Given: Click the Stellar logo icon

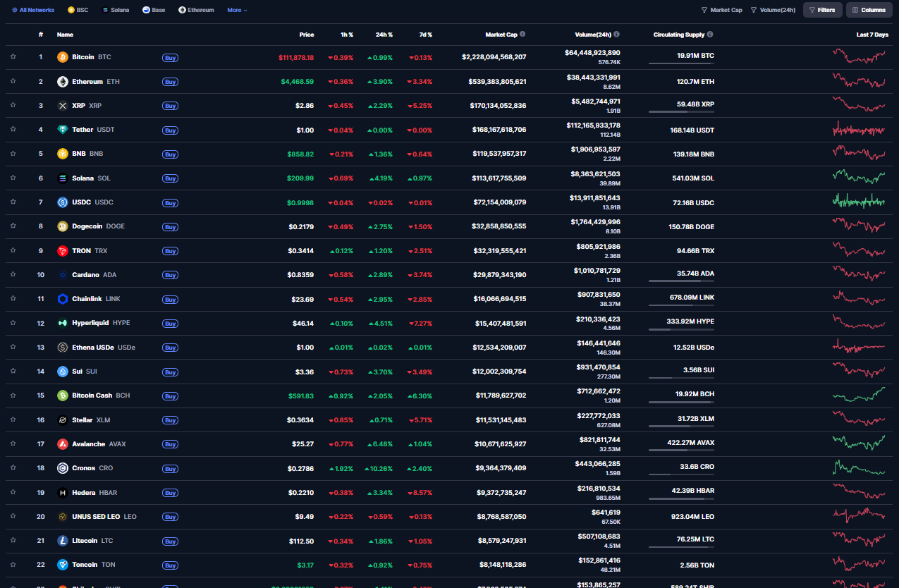Looking at the screenshot, I should [62, 420].
